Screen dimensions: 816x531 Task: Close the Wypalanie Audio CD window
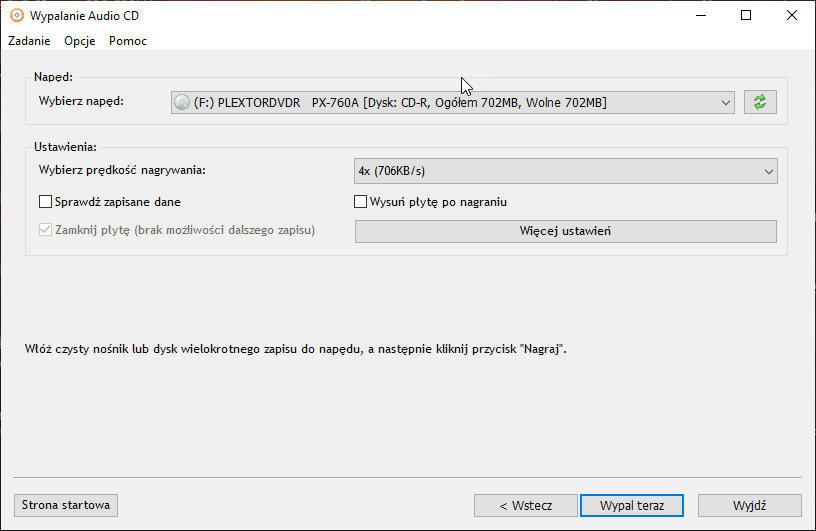[792, 16]
